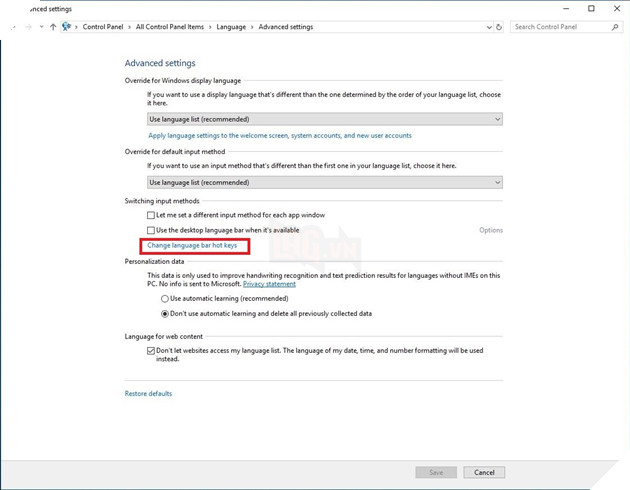Uncheck Don't let websites access language list
The width and height of the screenshot is (630, 490).
click(x=151, y=351)
